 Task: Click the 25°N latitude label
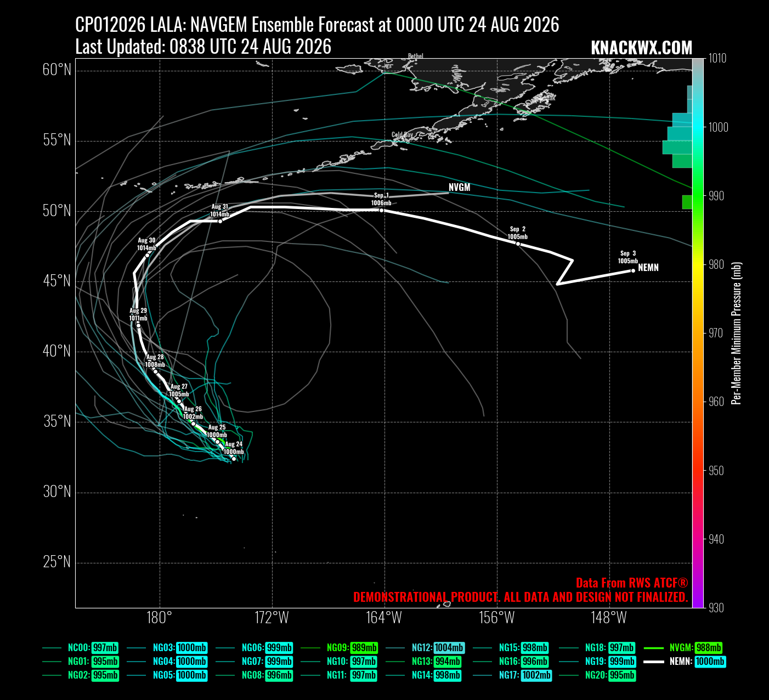57,562
